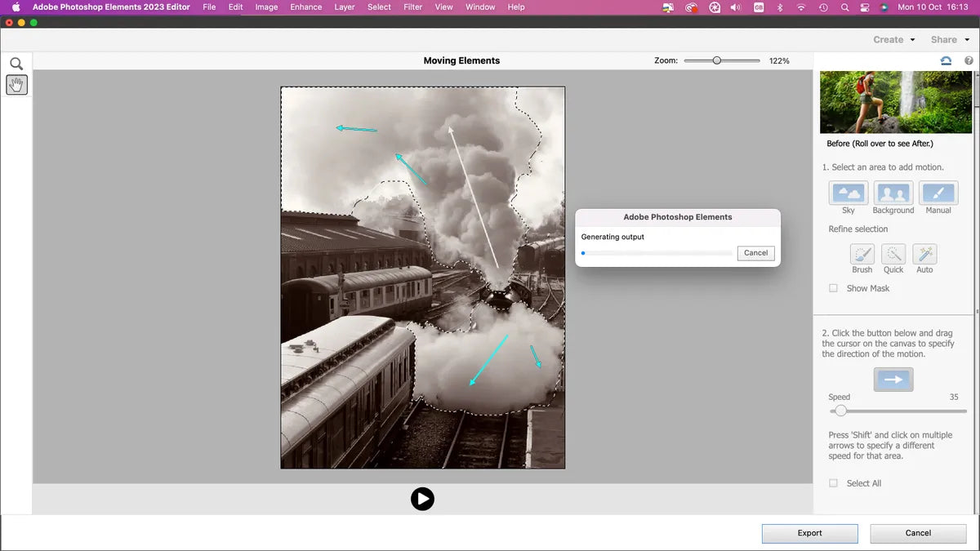
Task: Tick the Select All checkbox
Action: (833, 483)
